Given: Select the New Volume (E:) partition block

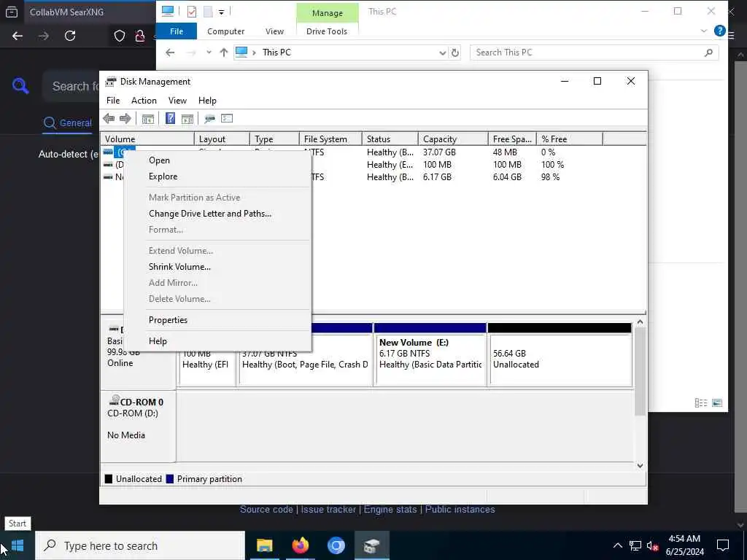Looking at the screenshot, I should point(430,355).
